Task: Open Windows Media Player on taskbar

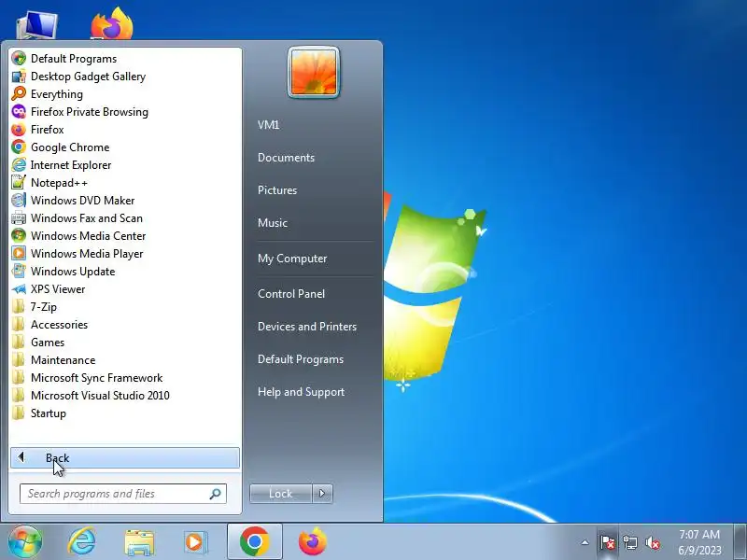Action: click(x=195, y=542)
